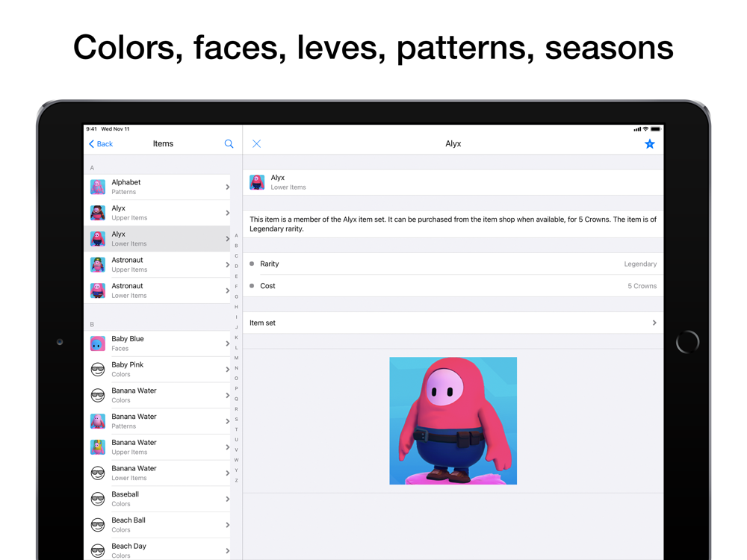Click Alyx thumbnail in detail header
The height and width of the screenshot is (560, 747).
click(257, 182)
